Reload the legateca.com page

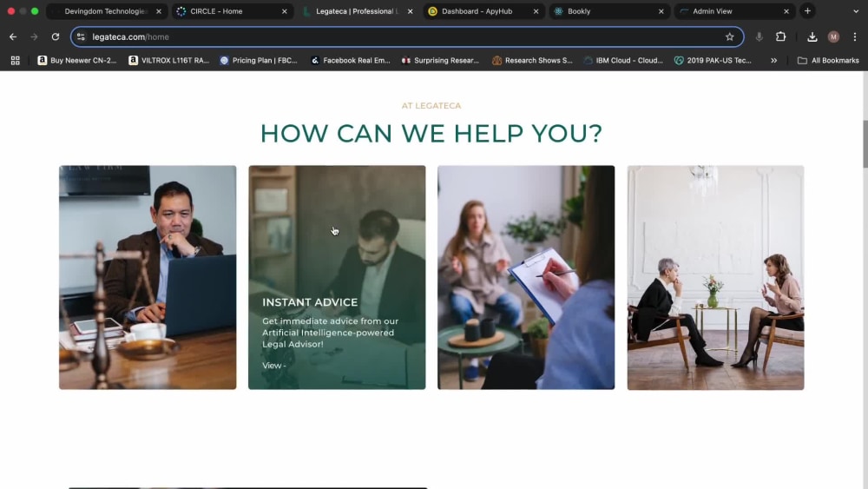tap(56, 36)
